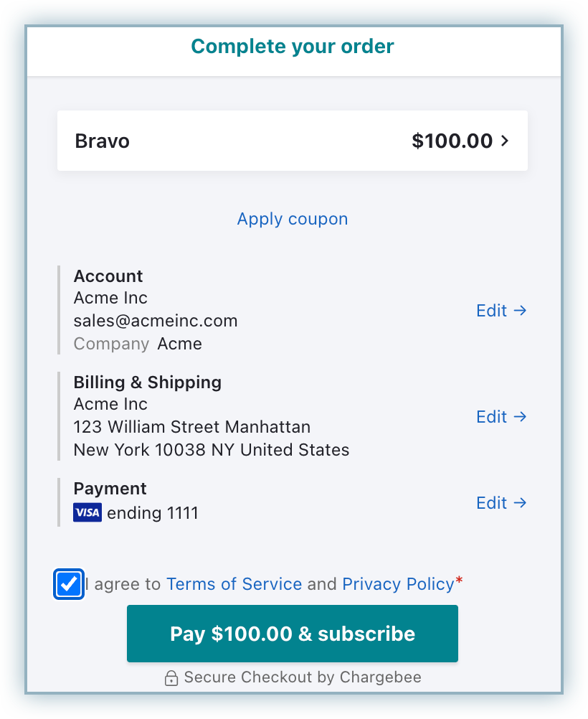The image size is (588, 719).
Task: Click the Visa card logo icon
Action: pos(87,513)
